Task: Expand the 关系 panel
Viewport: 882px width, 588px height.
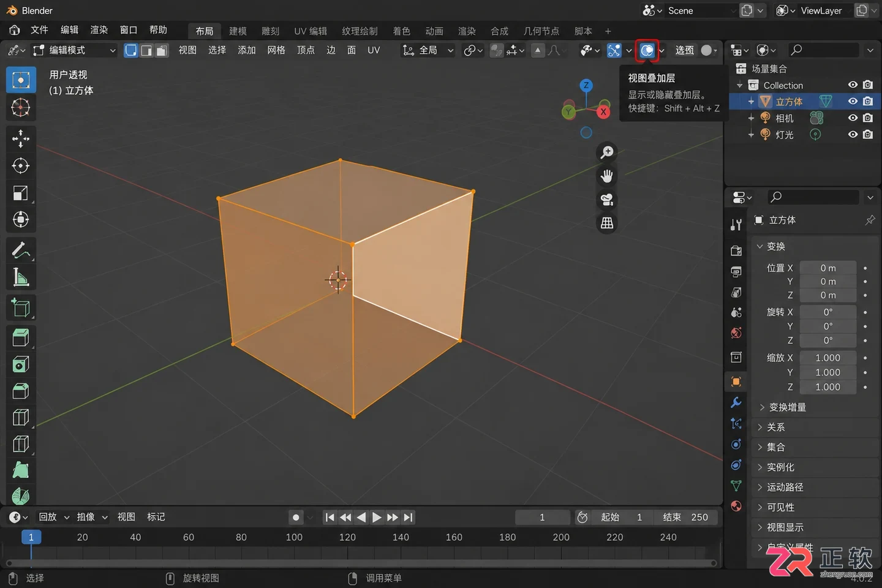Action: pyautogui.click(x=815, y=427)
